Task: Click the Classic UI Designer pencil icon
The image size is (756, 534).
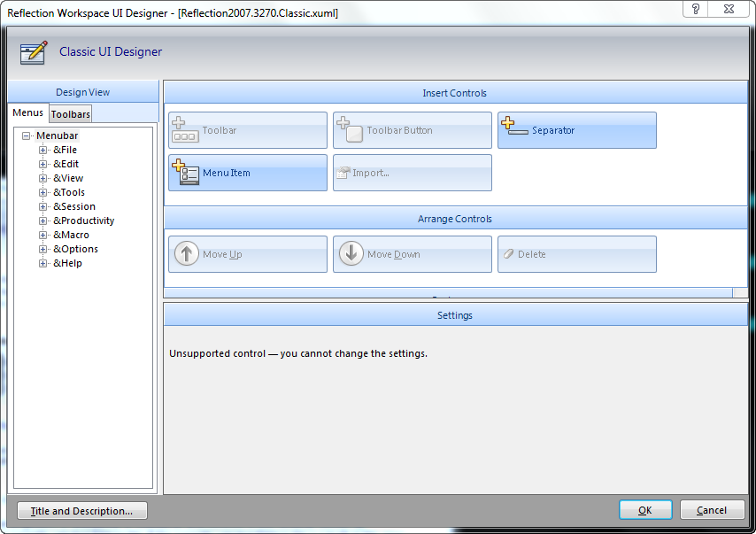Action: [34, 52]
